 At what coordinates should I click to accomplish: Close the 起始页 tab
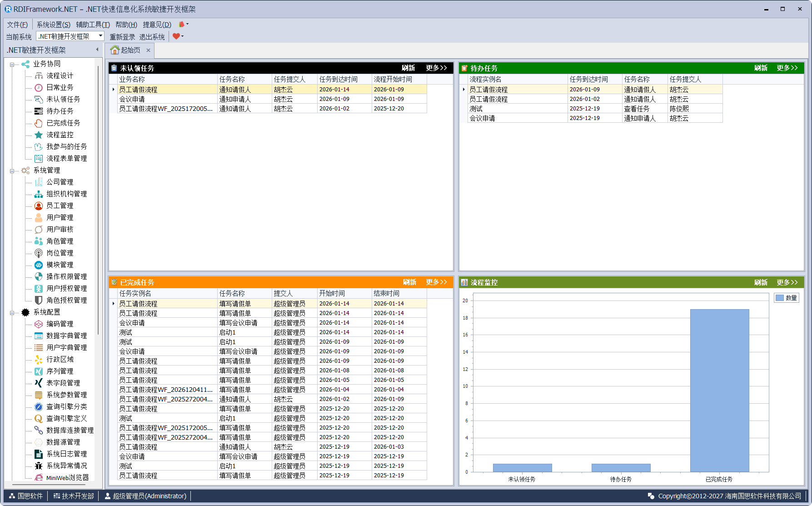pyautogui.click(x=148, y=50)
